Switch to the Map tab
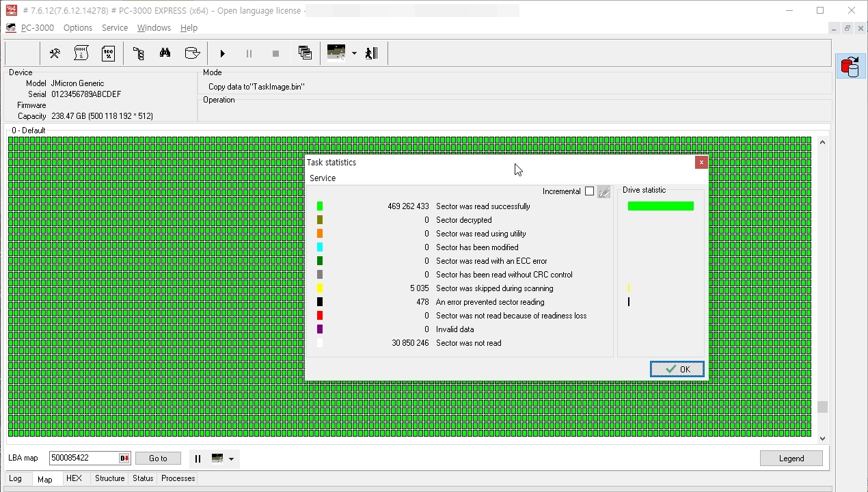This screenshot has height=492, width=868. tap(45, 479)
